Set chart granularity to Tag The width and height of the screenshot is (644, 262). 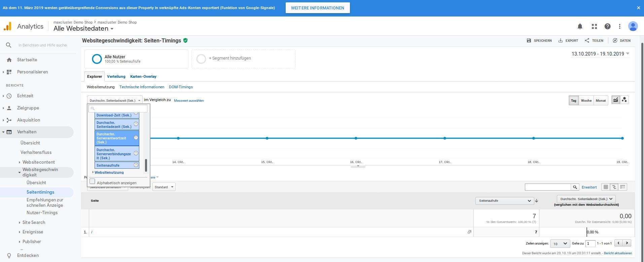(x=574, y=100)
